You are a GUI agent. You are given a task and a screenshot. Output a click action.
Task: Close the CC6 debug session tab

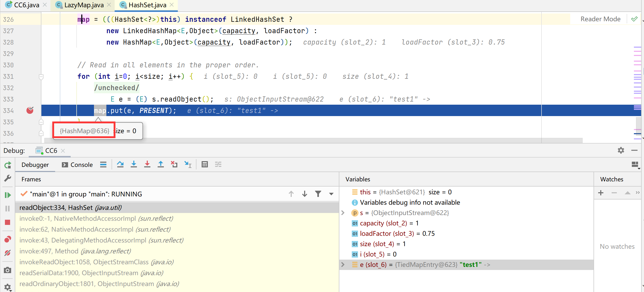point(63,151)
